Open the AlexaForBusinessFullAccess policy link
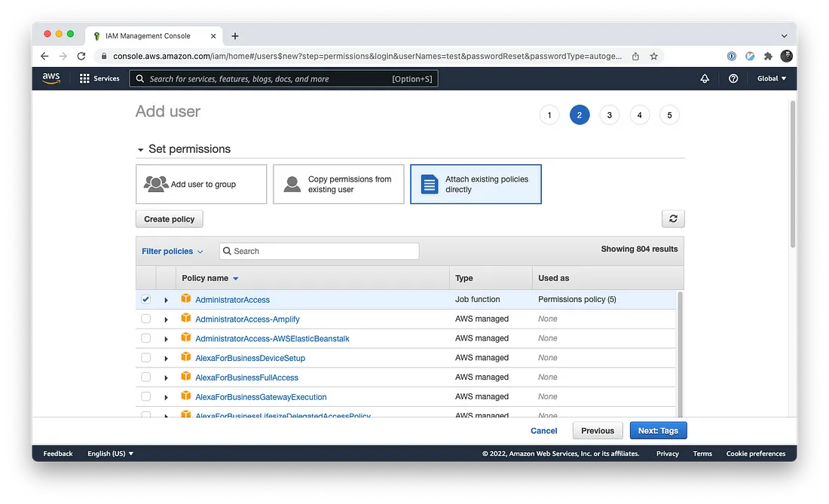Image resolution: width=829 pixels, height=504 pixels. 247,377
